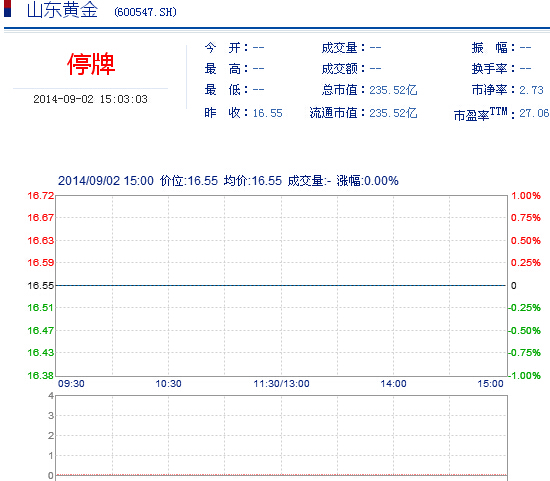Image resolution: width=550 pixels, height=481 pixels.
Task: Click the 涨幅:0.00% text above chart
Action: (367, 181)
